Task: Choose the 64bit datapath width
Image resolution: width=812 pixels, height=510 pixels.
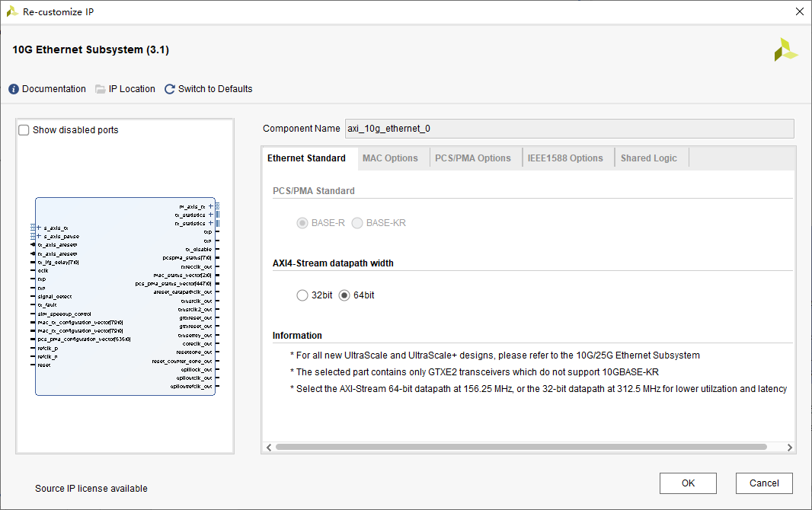Action: click(x=344, y=295)
